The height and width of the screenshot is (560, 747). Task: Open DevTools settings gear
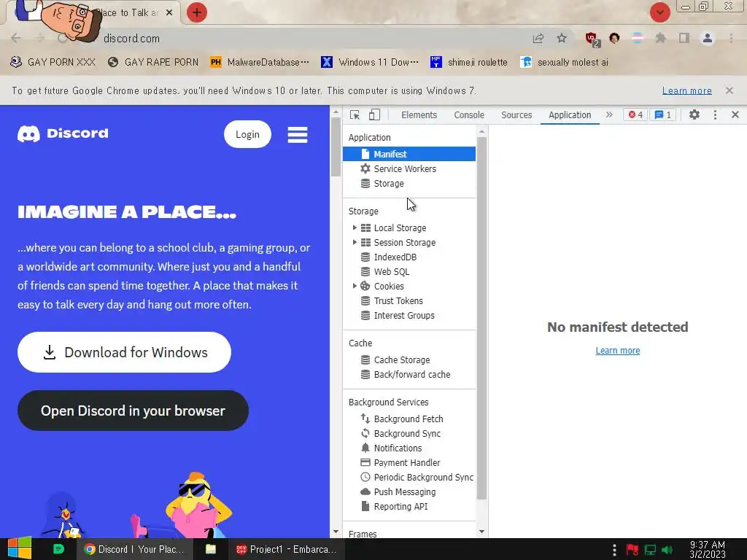click(x=694, y=114)
